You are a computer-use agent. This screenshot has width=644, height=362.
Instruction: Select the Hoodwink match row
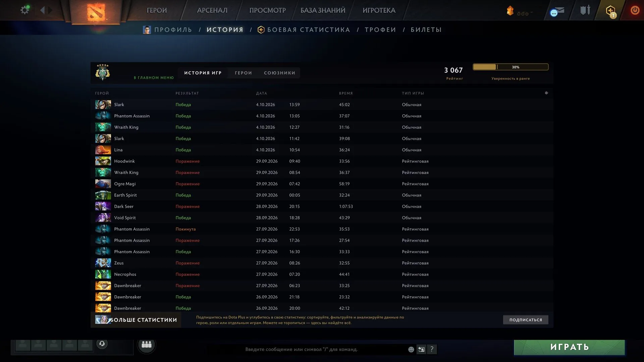322,161
